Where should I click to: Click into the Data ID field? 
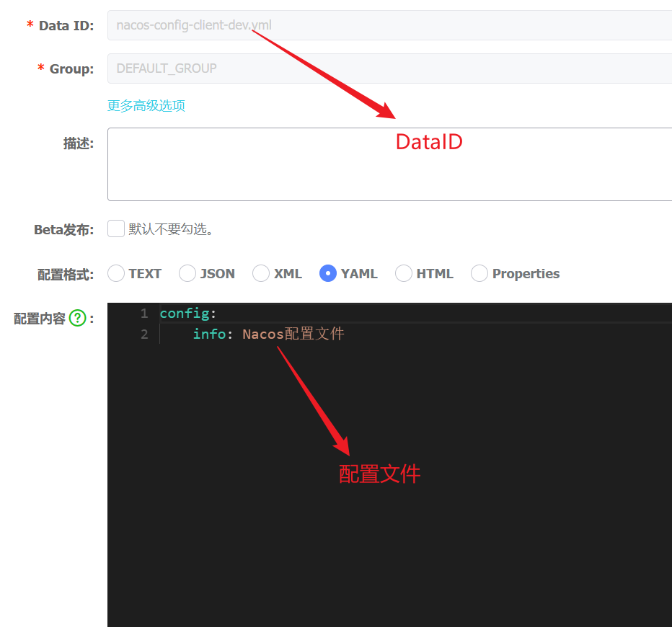click(x=389, y=25)
